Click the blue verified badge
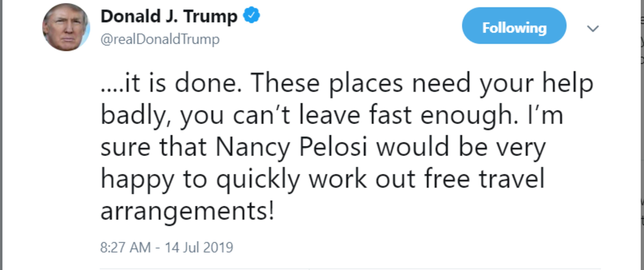 (x=252, y=15)
